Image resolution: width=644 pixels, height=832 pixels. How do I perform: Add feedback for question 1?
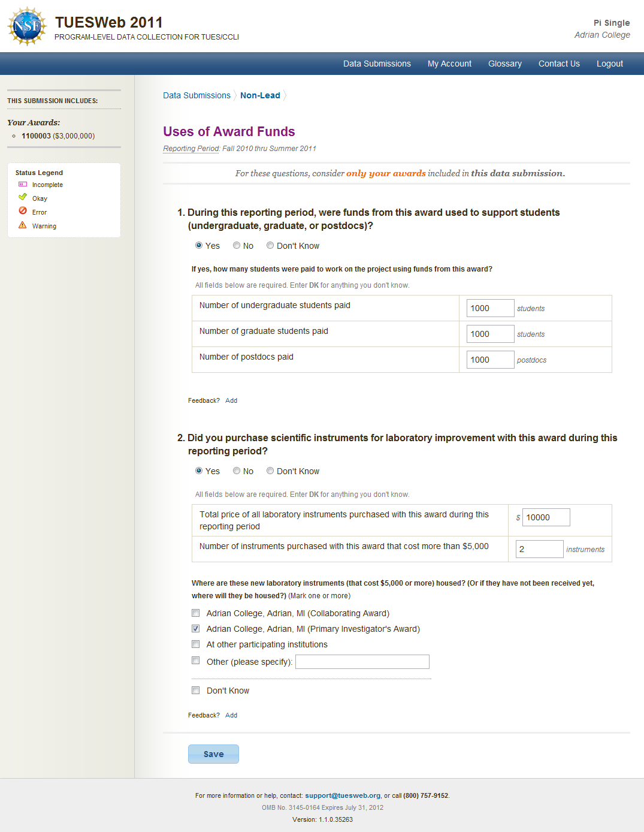point(231,400)
